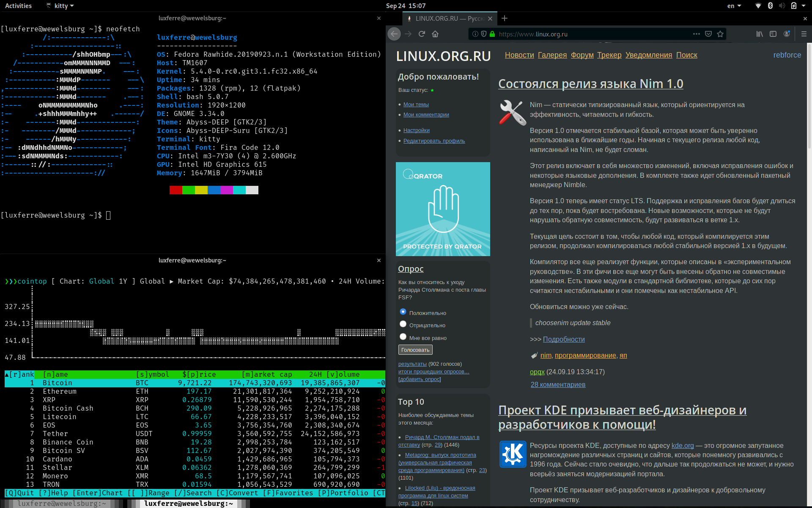Switch to first kitty tab at bottom
This screenshot has height=508, width=812.
(x=62, y=503)
